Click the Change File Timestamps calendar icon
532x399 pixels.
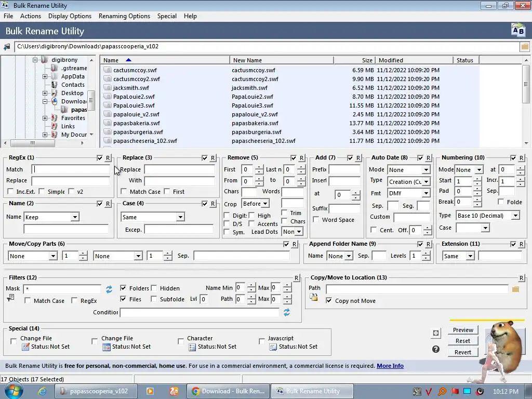point(107,347)
